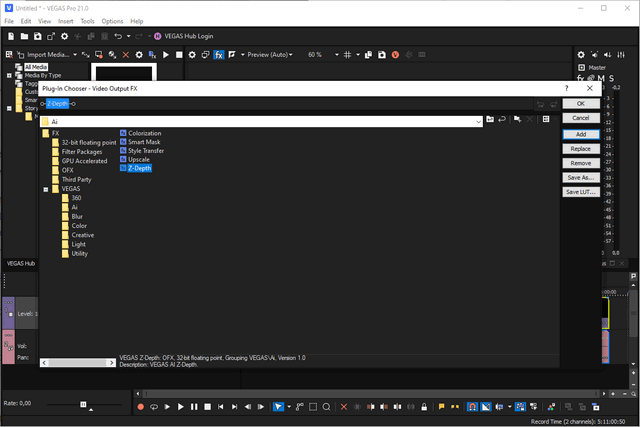The width and height of the screenshot is (640, 427).
Task: Click the Remove button
Action: click(580, 163)
